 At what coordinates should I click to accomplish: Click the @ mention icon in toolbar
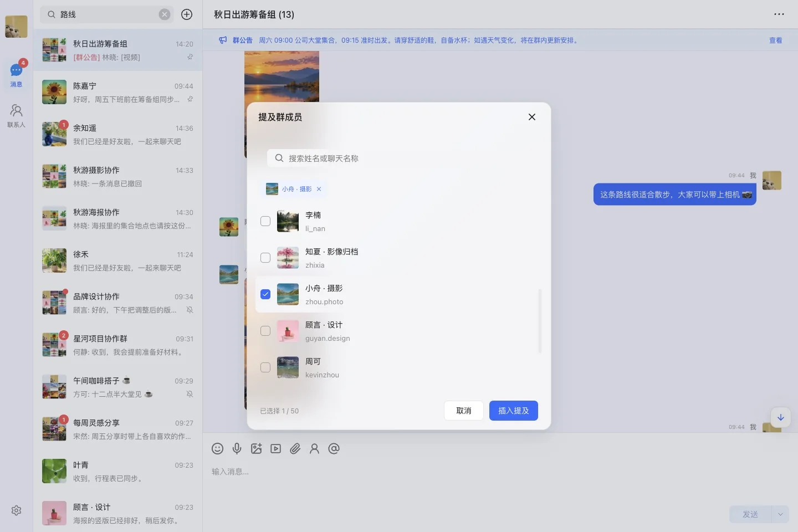pos(334,449)
